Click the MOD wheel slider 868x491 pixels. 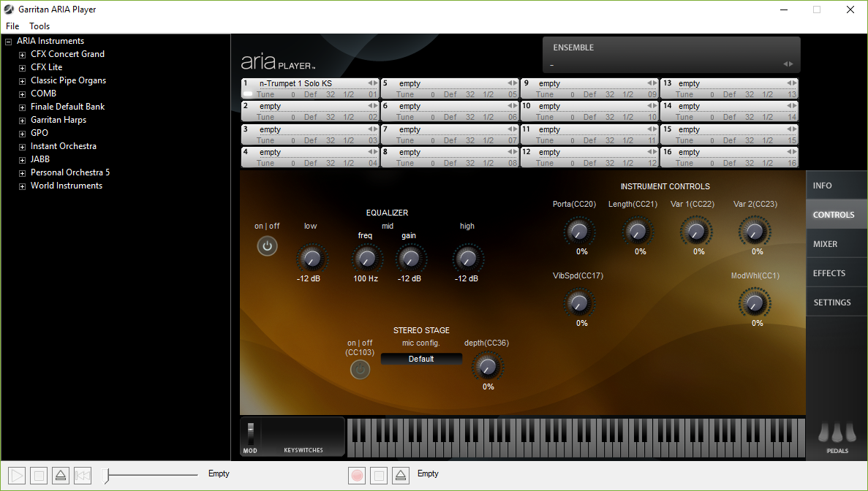click(x=250, y=433)
